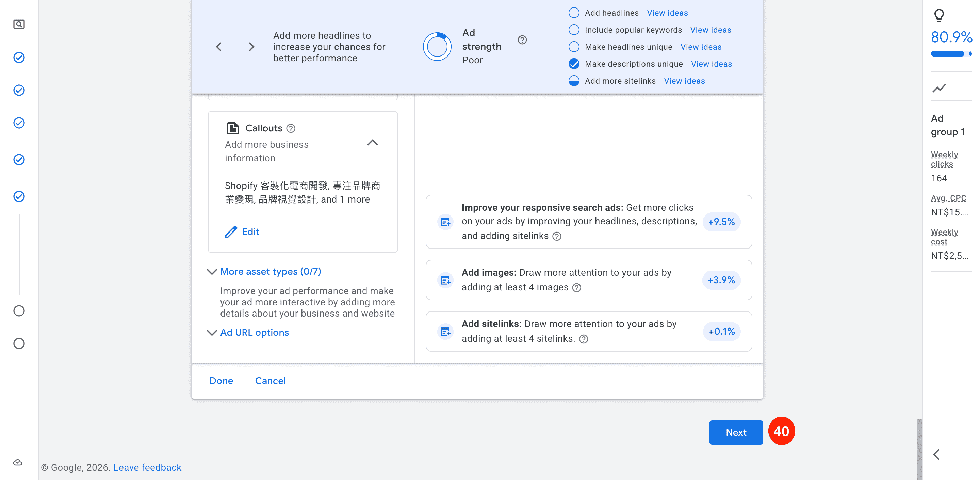Screen dimensions: 980x480
Task: Open Leave feedback link
Action: [148, 468]
